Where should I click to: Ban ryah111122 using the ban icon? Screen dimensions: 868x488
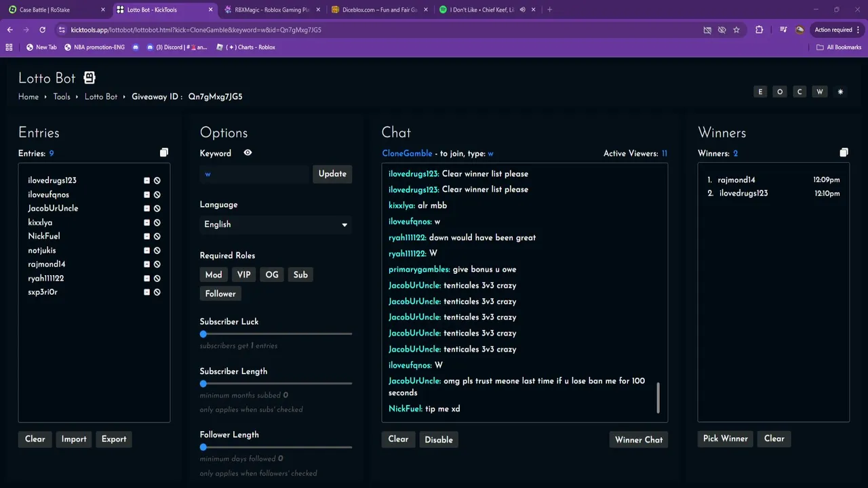pyautogui.click(x=157, y=278)
